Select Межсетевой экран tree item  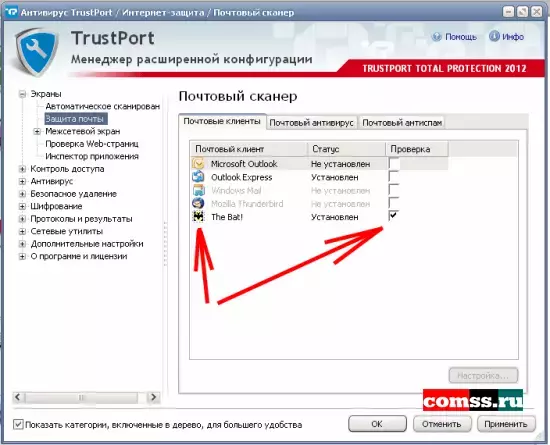point(83,132)
